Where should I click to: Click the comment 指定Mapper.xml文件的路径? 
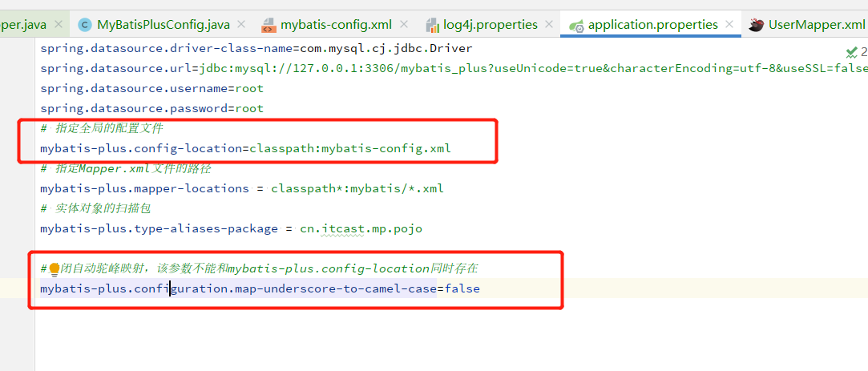[x=125, y=168]
